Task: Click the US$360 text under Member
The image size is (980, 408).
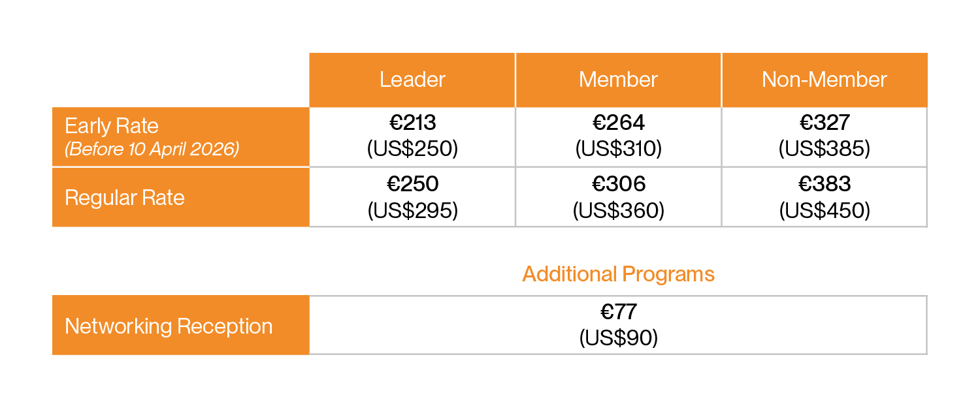Action: click(x=618, y=211)
